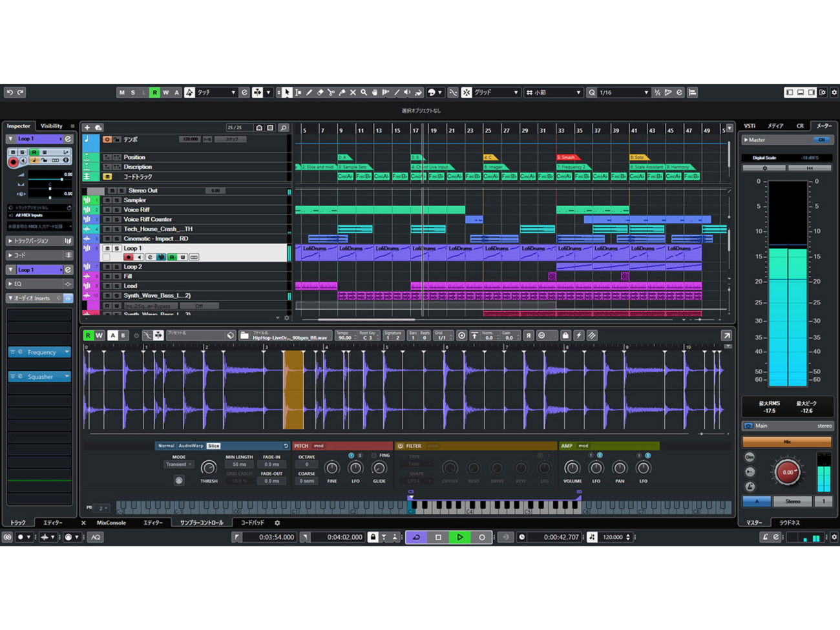Select the Object Selection arrow tool
The height and width of the screenshot is (630, 840).
[x=287, y=92]
